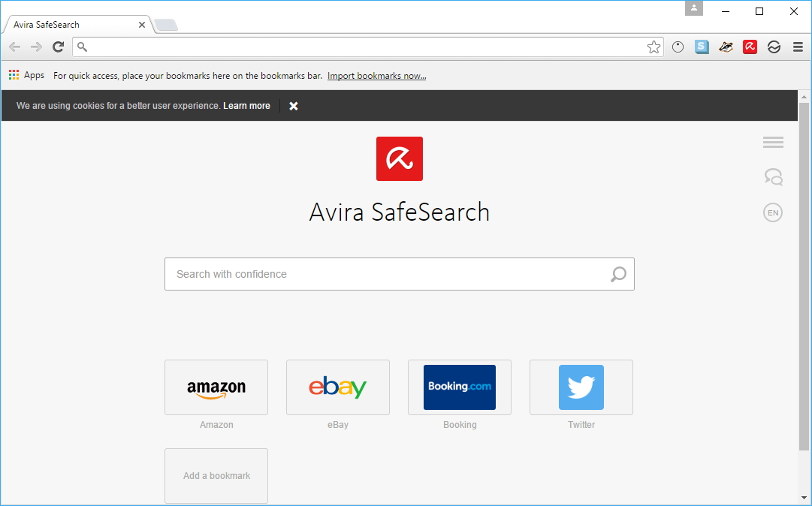The height and width of the screenshot is (506, 812).
Task: Click the Booking label text
Action: pyautogui.click(x=460, y=425)
